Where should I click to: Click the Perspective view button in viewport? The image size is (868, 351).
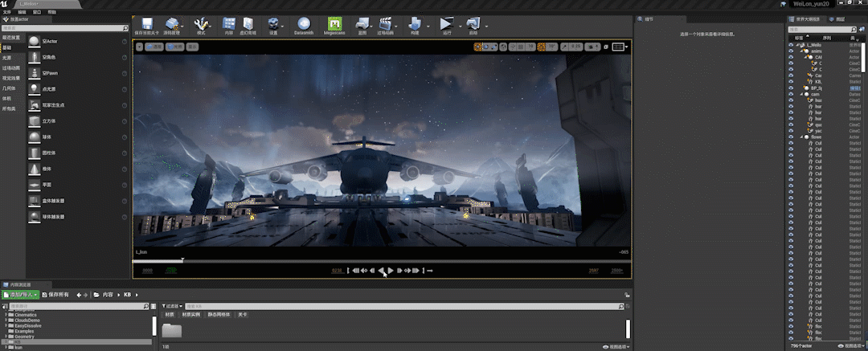154,47
